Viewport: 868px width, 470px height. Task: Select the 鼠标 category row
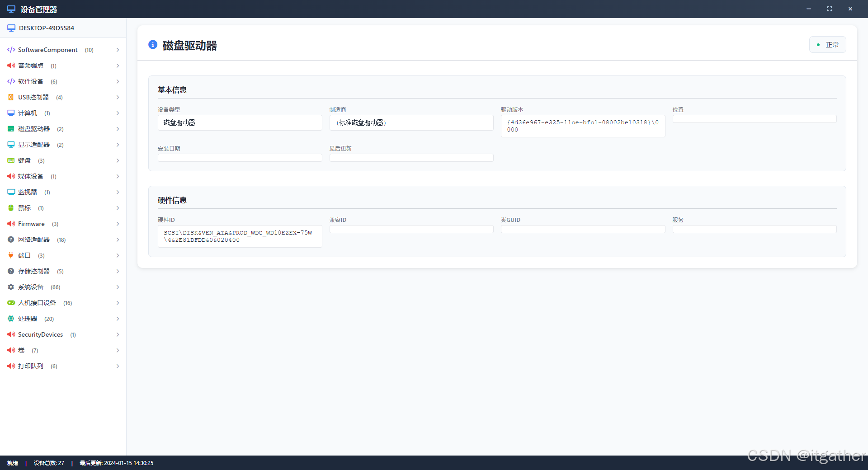63,208
